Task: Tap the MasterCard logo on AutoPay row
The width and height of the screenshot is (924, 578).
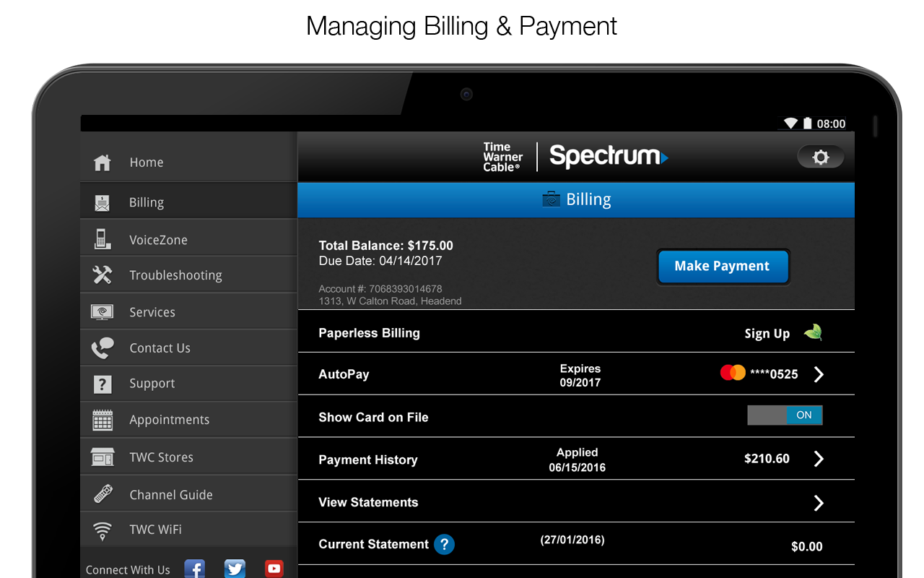Action: pyautogui.click(x=733, y=373)
